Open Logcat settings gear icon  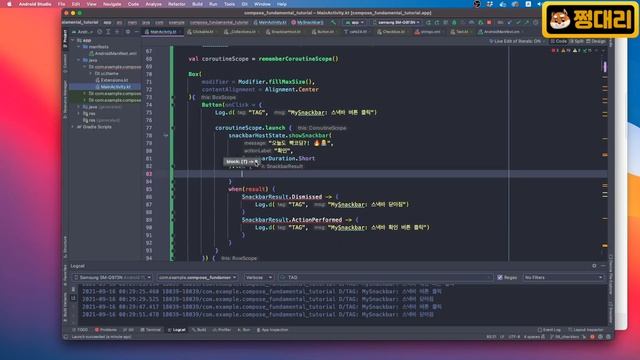594,266
